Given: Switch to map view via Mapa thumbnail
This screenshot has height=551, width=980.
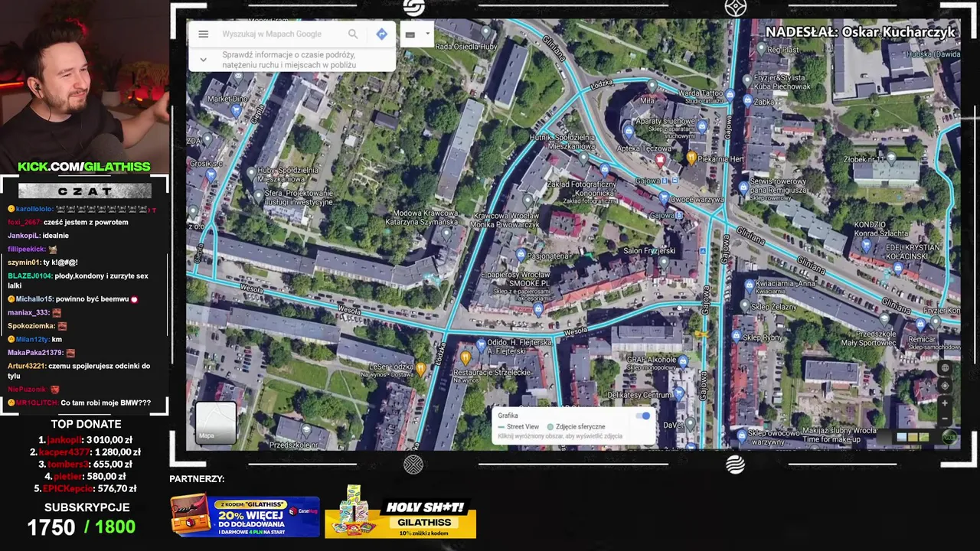Looking at the screenshot, I should [216, 422].
